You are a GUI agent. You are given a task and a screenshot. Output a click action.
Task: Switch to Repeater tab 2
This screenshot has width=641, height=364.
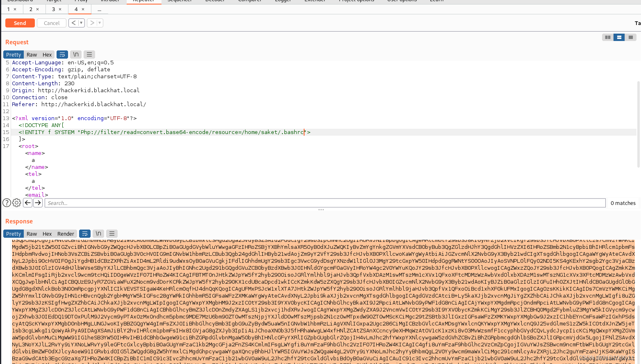click(31, 9)
